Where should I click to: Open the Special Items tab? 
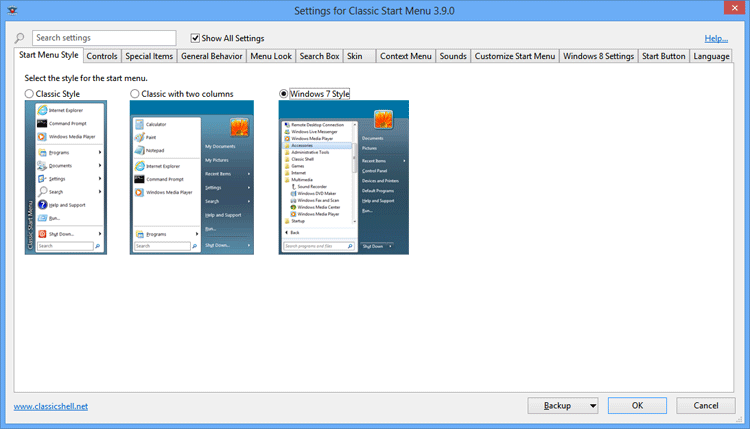(x=149, y=56)
